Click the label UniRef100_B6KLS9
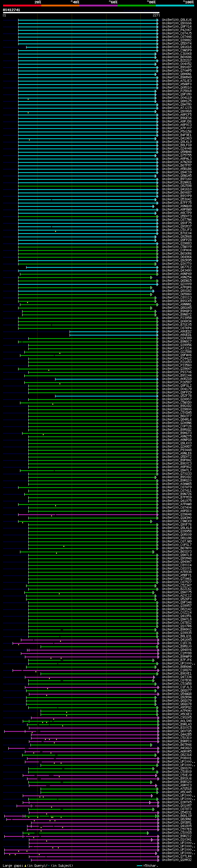This screenshot has width=197, height=868. coord(176,816)
